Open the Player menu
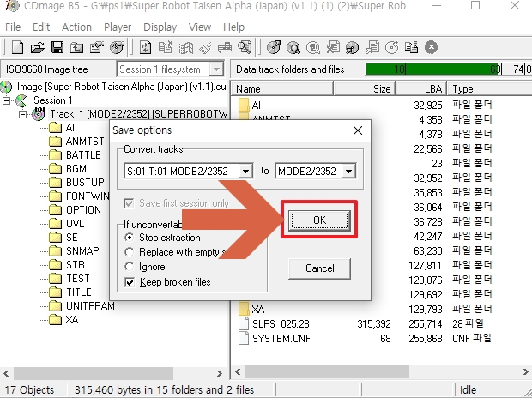This screenshot has width=532, height=398. (x=118, y=27)
